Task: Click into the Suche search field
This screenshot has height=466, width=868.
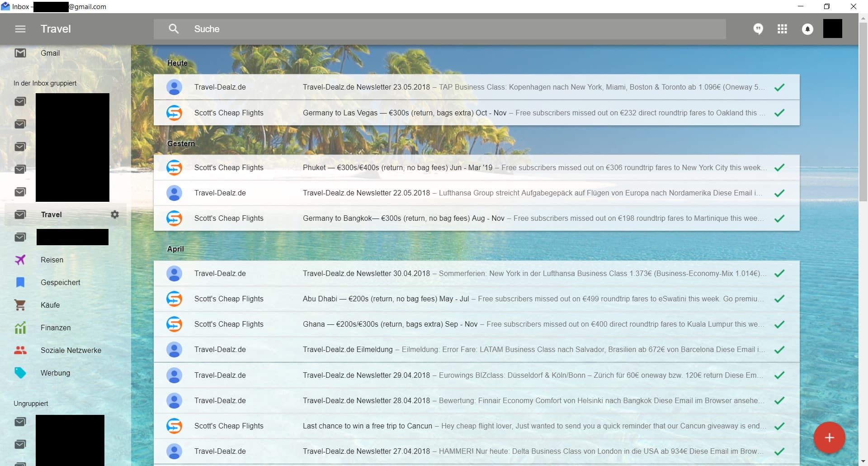Action: (439, 29)
